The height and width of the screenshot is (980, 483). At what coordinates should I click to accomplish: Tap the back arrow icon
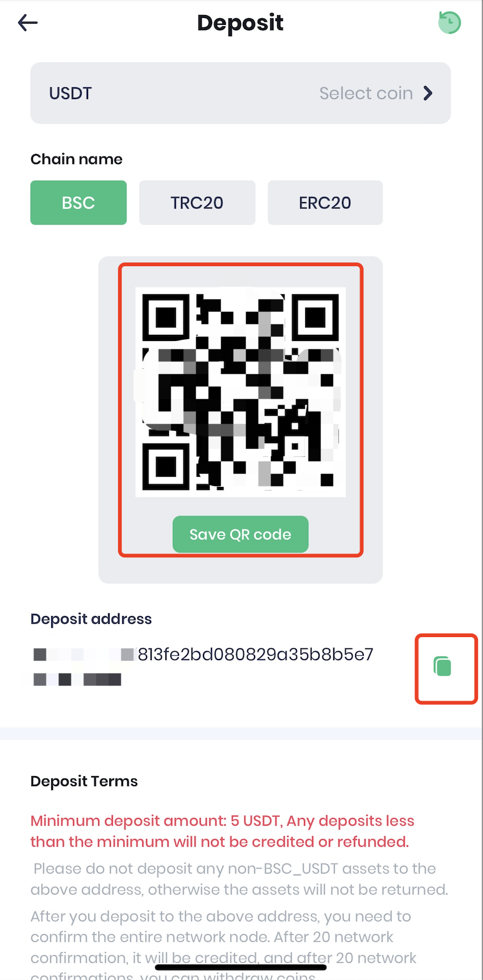click(27, 23)
